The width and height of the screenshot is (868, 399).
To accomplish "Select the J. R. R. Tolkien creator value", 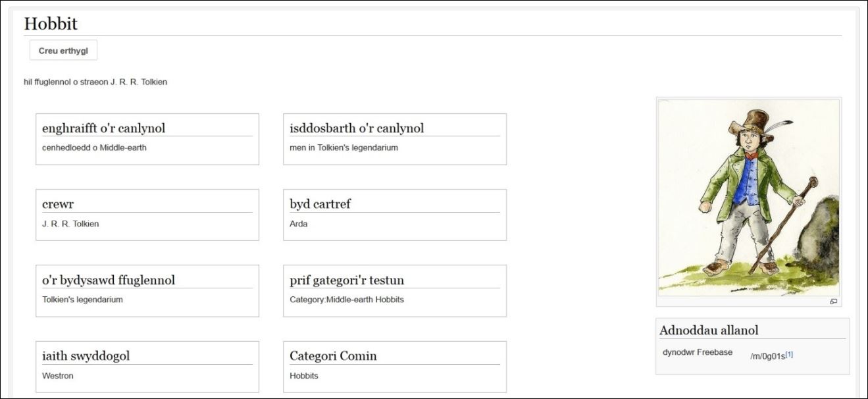I will click(x=70, y=224).
